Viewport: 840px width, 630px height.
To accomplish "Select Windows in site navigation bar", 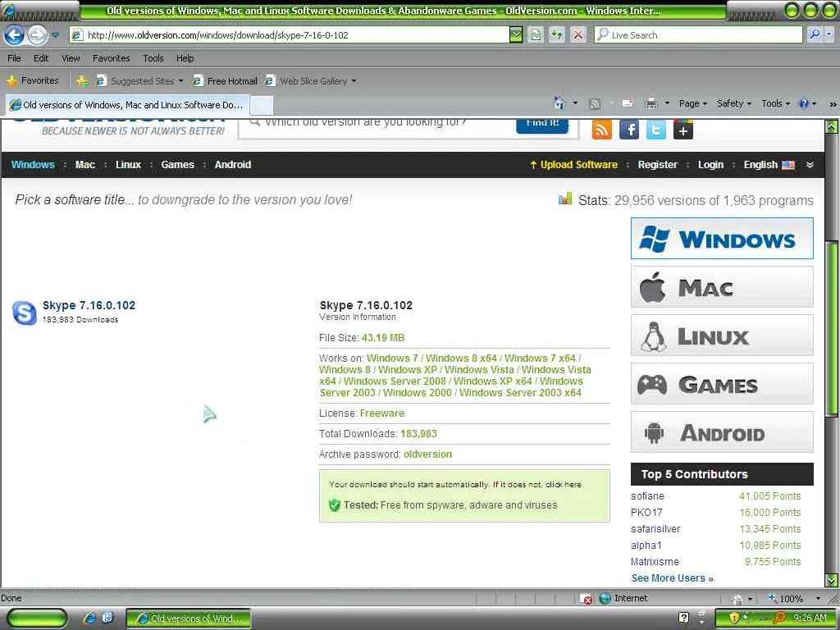I will pos(33,165).
